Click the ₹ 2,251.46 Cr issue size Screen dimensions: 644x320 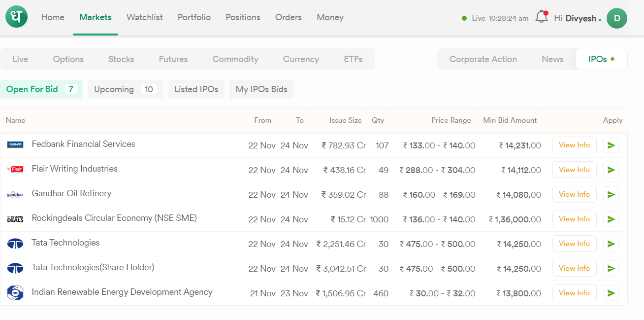point(341,244)
